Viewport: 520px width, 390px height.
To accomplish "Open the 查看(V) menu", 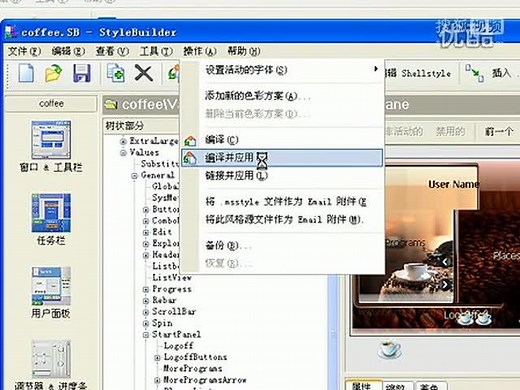I will coord(112,51).
